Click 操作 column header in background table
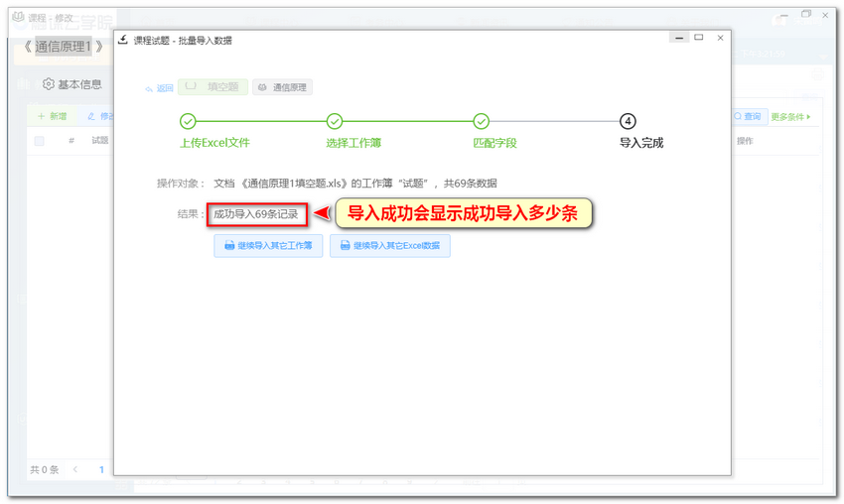 pos(745,141)
